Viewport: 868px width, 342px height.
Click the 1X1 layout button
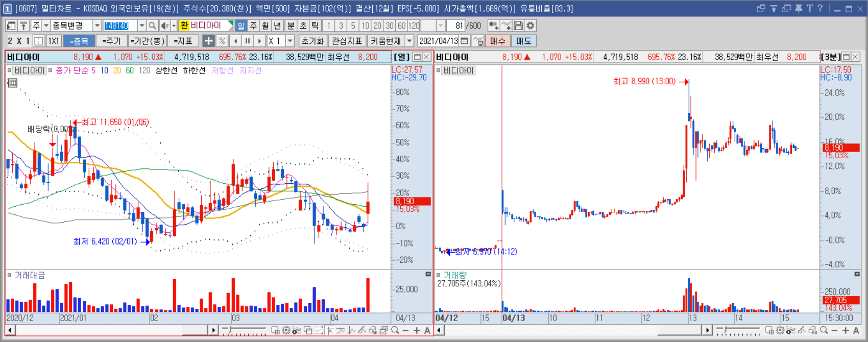[53, 41]
